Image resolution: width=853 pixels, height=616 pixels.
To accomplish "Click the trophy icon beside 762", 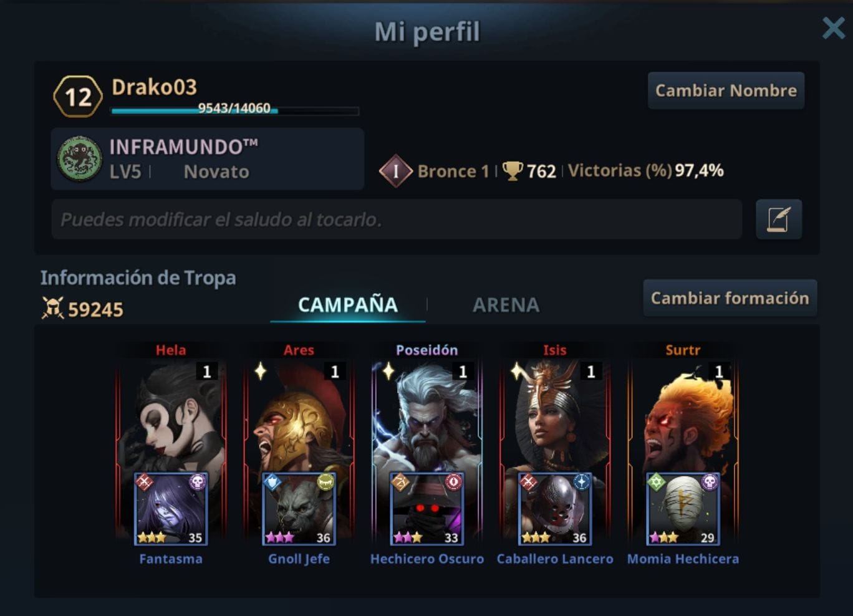I will 513,170.
